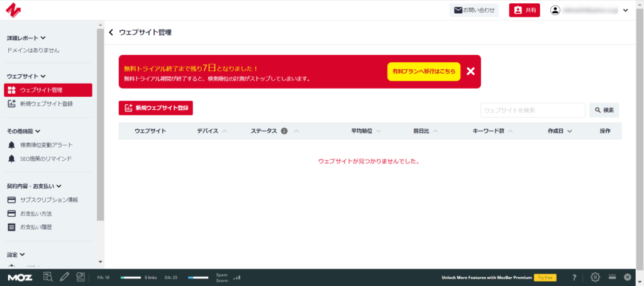This screenshot has width=644, height=286.
Task: Go back using the arrow beside ウェブサイト管理
Action: pyautogui.click(x=111, y=33)
